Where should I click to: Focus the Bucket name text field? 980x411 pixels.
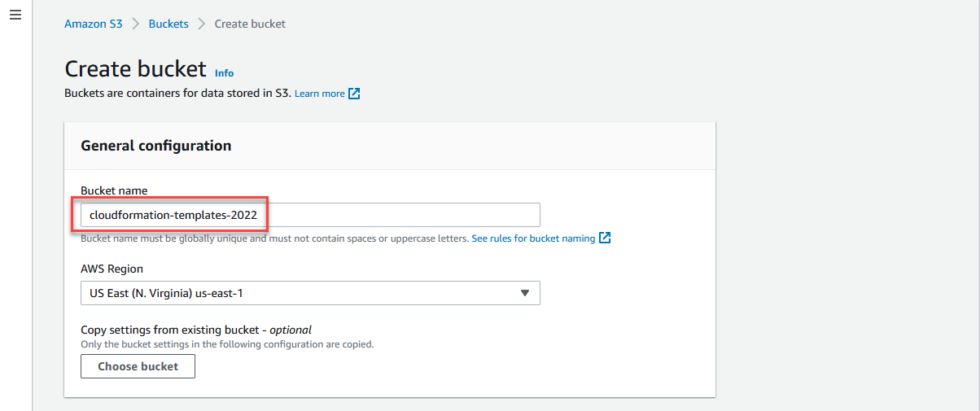(310, 215)
